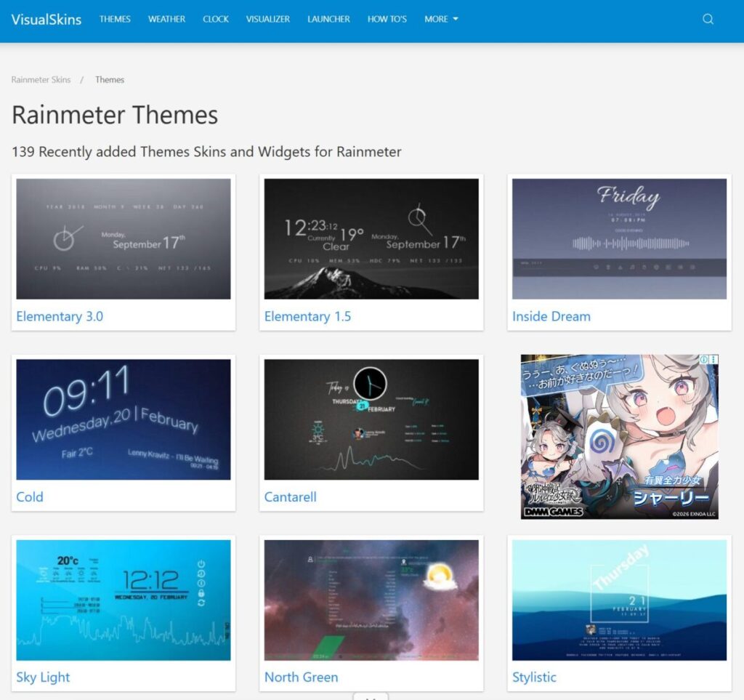
Task: Expand the MORE dropdown menu
Action: pos(441,19)
